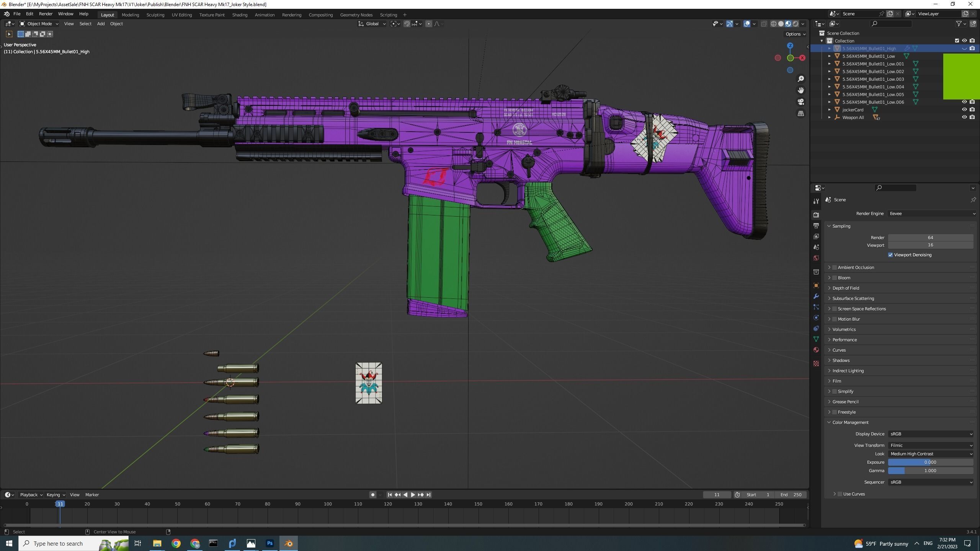Toggle proportional editing icon
The height and width of the screenshot is (551, 980).
(x=429, y=24)
